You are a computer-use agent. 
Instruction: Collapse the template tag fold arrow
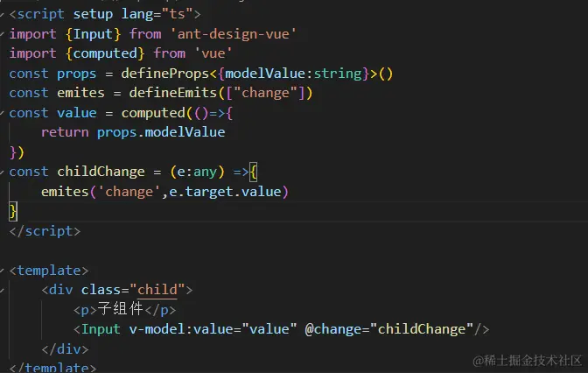click(2, 271)
